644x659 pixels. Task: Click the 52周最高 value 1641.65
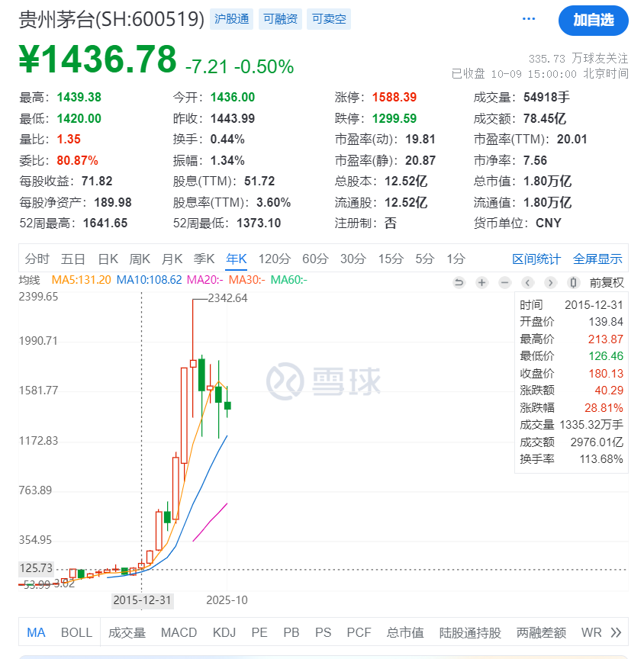105,223
